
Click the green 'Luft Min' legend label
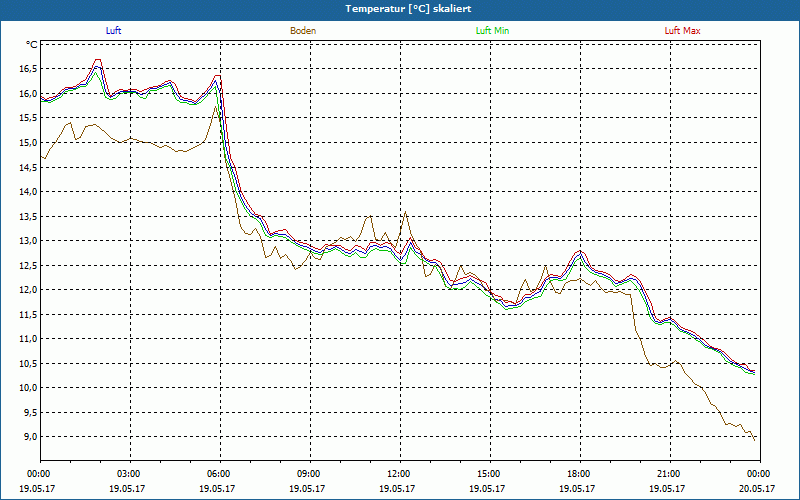pyautogui.click(x=492, y=31)
